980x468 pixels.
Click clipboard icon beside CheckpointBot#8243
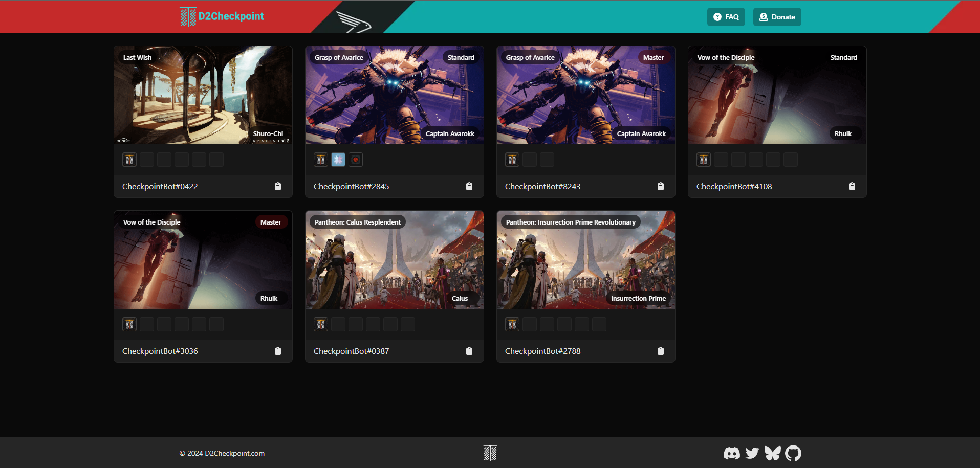pyautogui.click(x=661, y=186)
